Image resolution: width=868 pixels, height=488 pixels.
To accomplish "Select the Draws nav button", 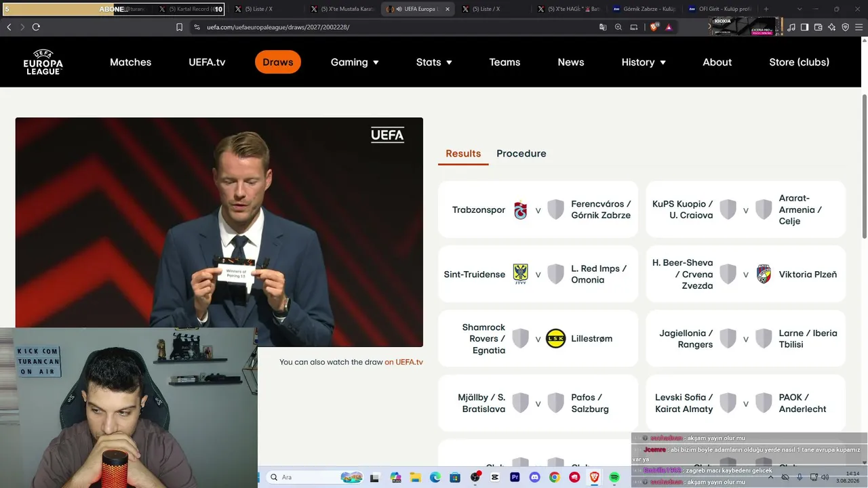I will coord(278,62).
